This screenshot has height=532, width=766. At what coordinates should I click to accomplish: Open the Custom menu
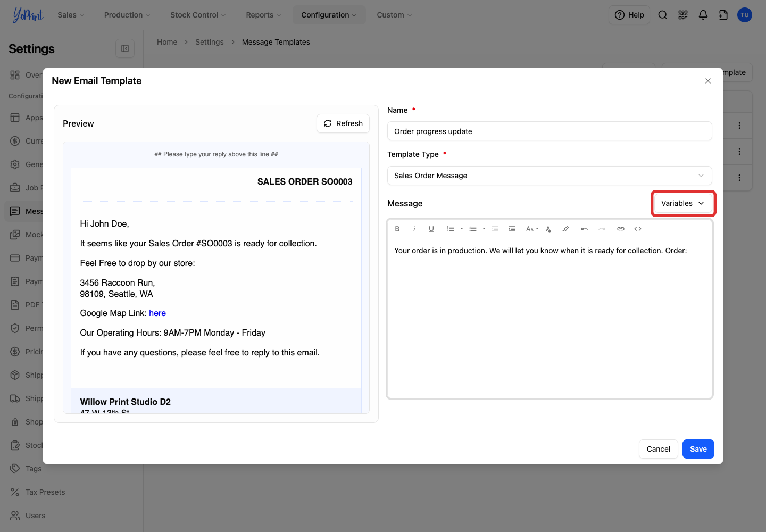point(394,15)
